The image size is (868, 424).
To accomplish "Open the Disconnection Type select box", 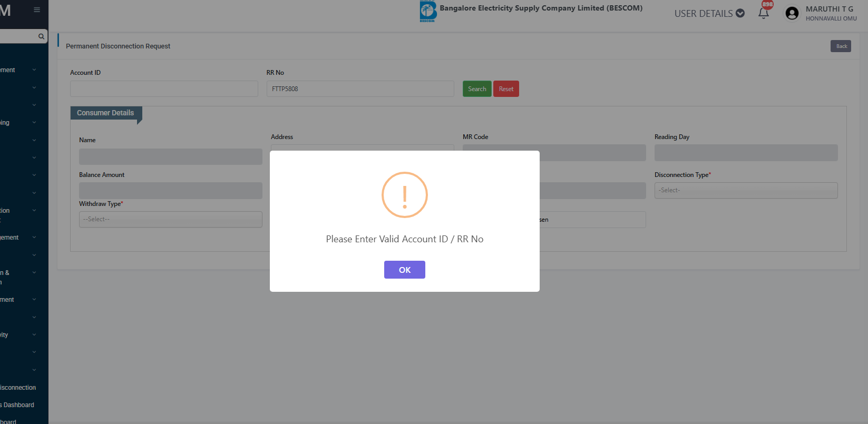I will point(746,190).
